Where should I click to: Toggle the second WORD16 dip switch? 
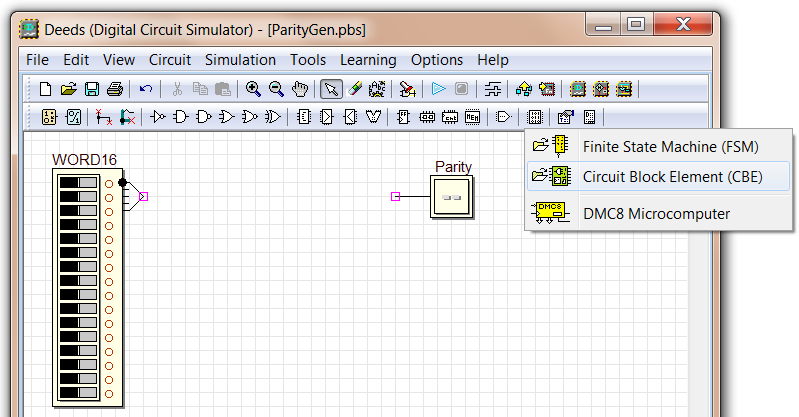coord(78,196)
